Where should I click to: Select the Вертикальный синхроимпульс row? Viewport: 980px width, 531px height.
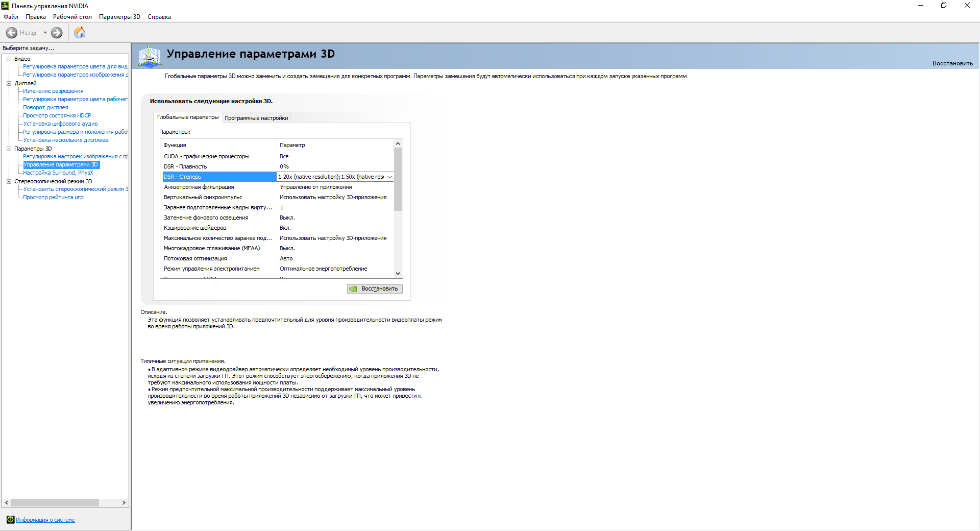point(277,197)
